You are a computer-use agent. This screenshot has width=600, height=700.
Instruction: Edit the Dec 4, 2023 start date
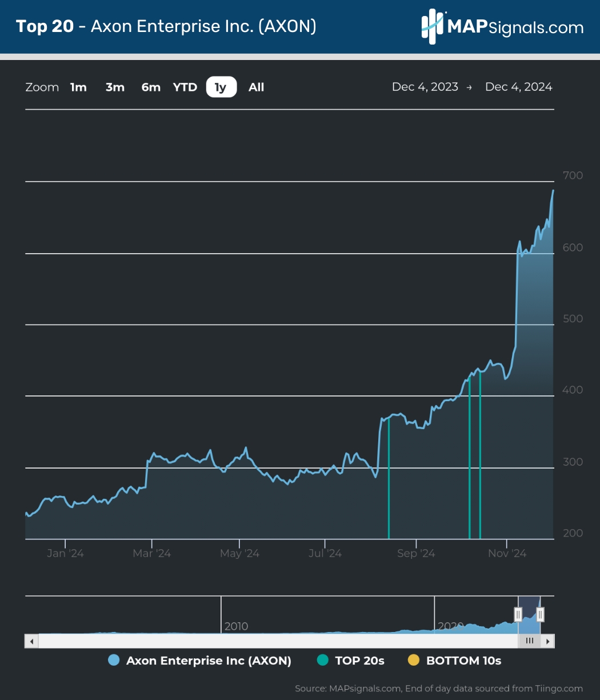[425, 87]
